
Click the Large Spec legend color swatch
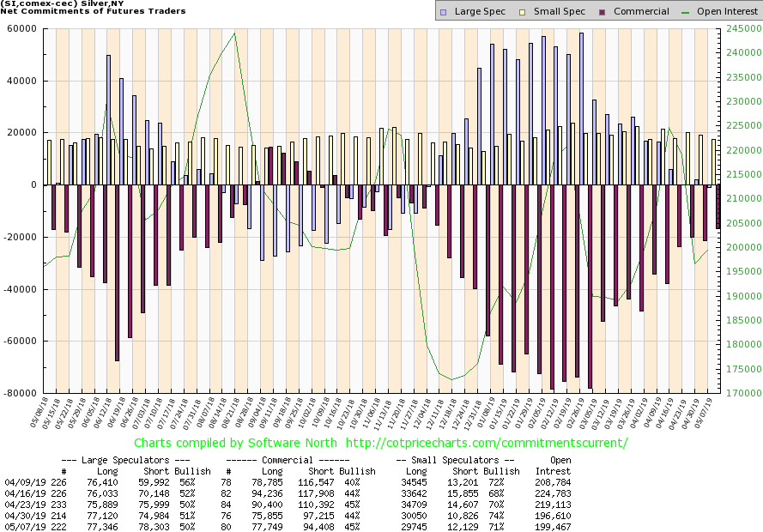443,11
